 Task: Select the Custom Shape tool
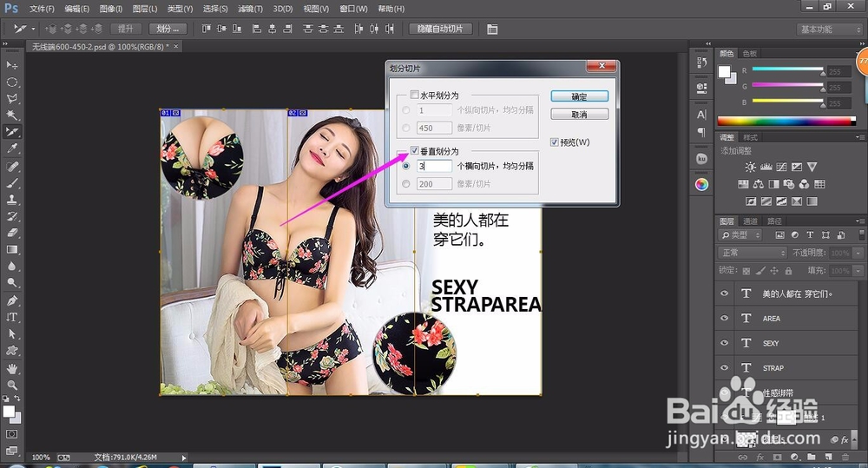point(11,351)
